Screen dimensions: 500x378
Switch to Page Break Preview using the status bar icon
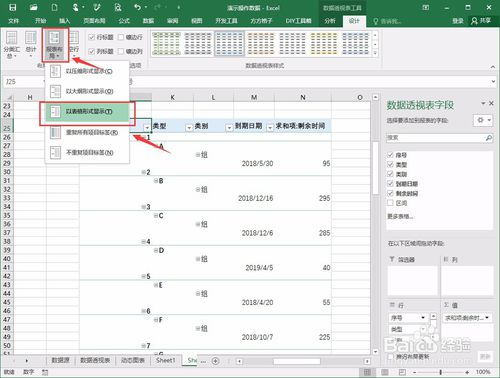(402, 372)
